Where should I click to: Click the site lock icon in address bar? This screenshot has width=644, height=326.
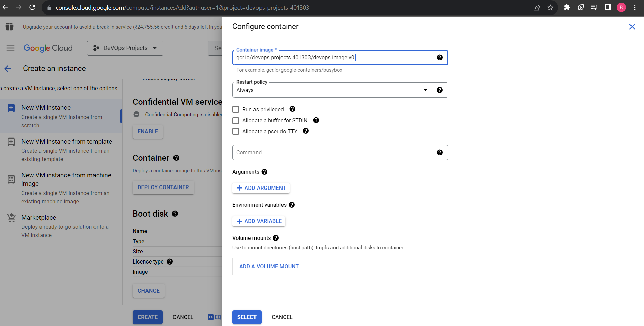(49, 8)
